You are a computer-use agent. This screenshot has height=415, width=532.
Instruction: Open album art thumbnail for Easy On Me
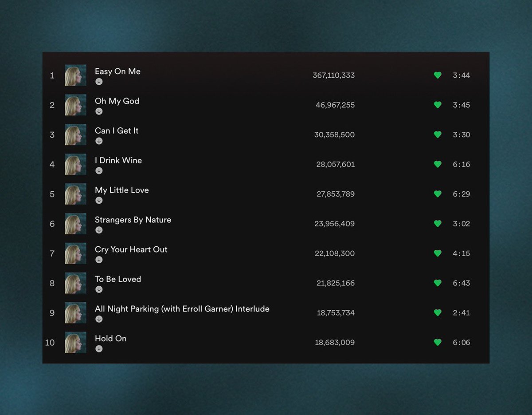point(76,75)
